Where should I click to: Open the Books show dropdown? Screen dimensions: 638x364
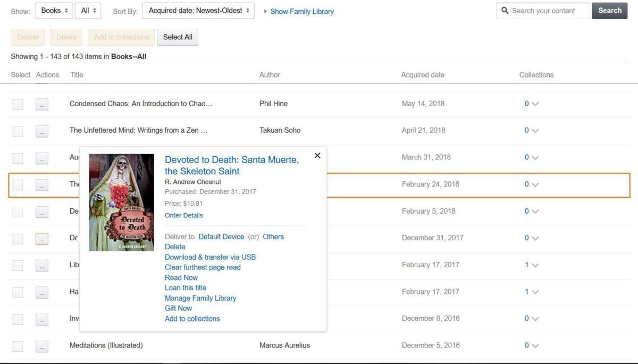coord(54,11)
